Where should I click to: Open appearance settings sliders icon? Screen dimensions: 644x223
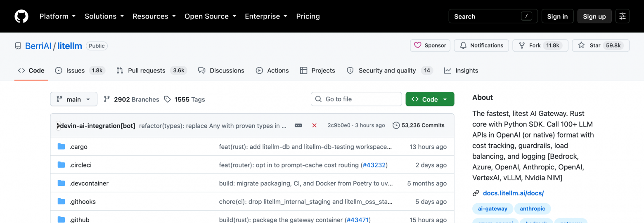(x=623, y=16)
